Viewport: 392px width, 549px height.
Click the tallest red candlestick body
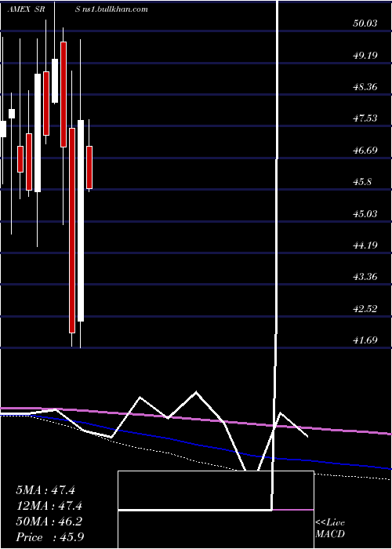coord(72,231)
